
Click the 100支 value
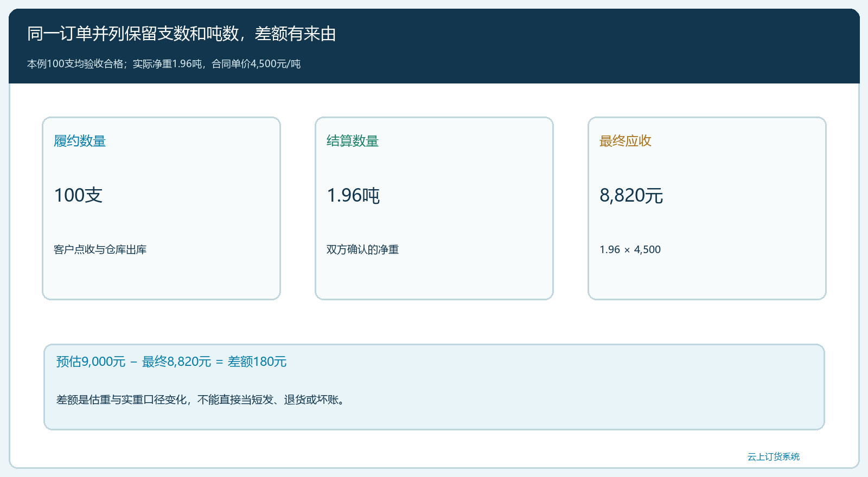(x=79, y=195)
